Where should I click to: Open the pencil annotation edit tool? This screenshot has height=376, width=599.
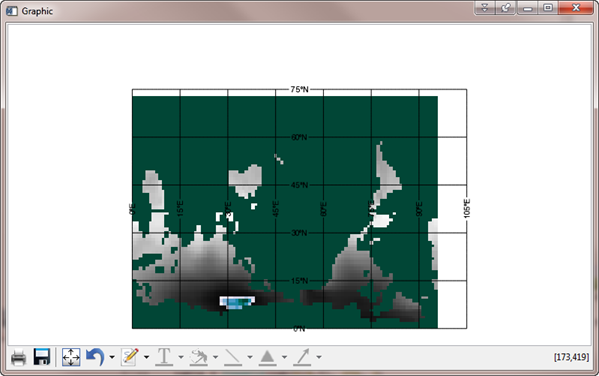pos(129,357)
